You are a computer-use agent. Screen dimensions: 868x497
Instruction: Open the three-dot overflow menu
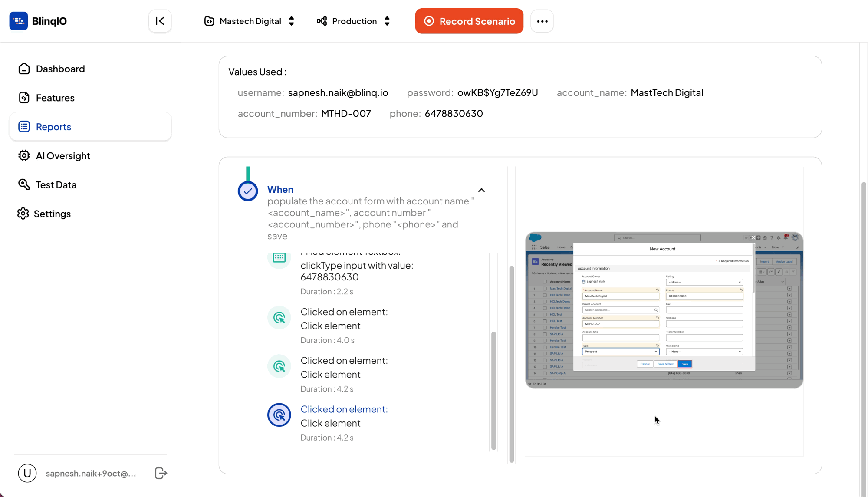pyautogui.click(x=542, y=21)
